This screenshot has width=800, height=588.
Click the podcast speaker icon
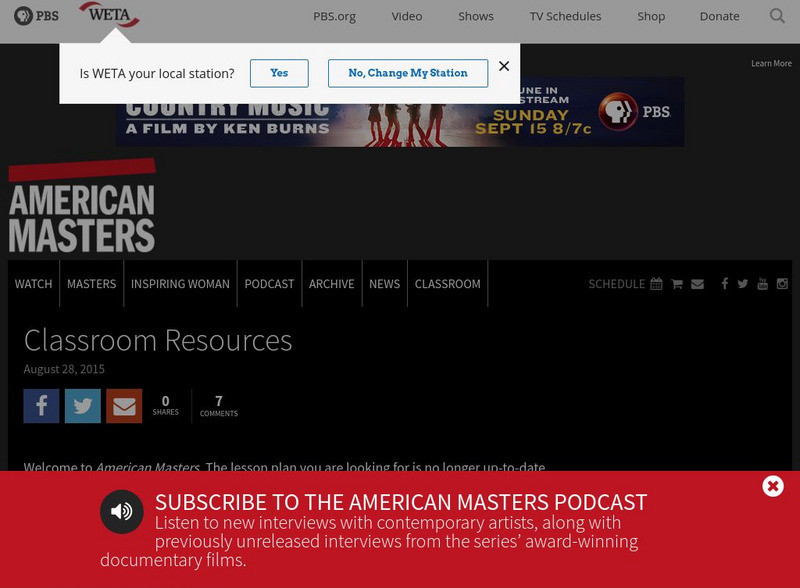[x=121, y=511]
